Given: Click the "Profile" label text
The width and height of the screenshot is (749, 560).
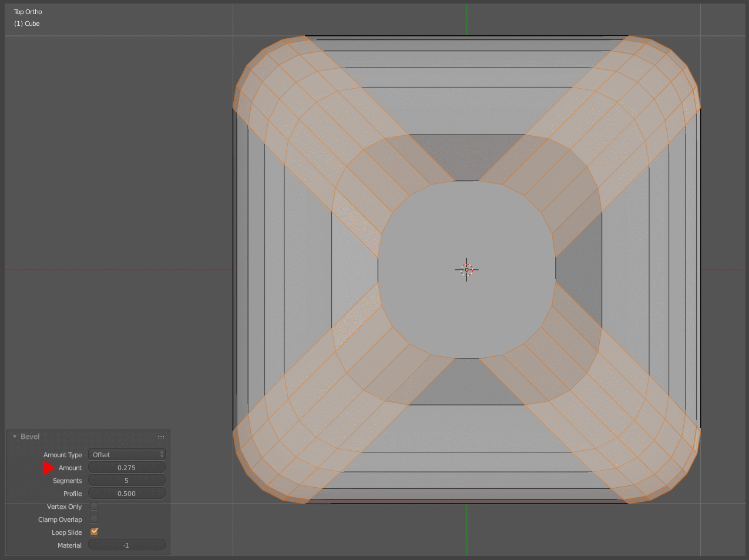Looking at the screenshot, I should point(73,494).
